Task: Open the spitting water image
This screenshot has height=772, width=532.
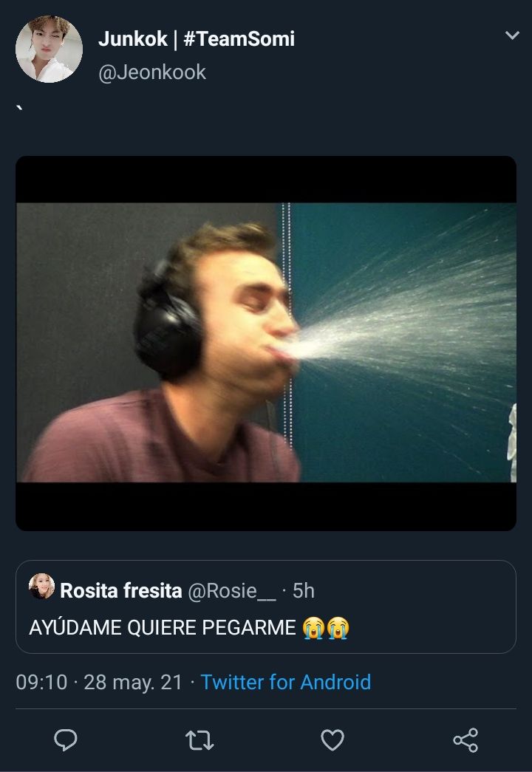Action: coord(266,343)
